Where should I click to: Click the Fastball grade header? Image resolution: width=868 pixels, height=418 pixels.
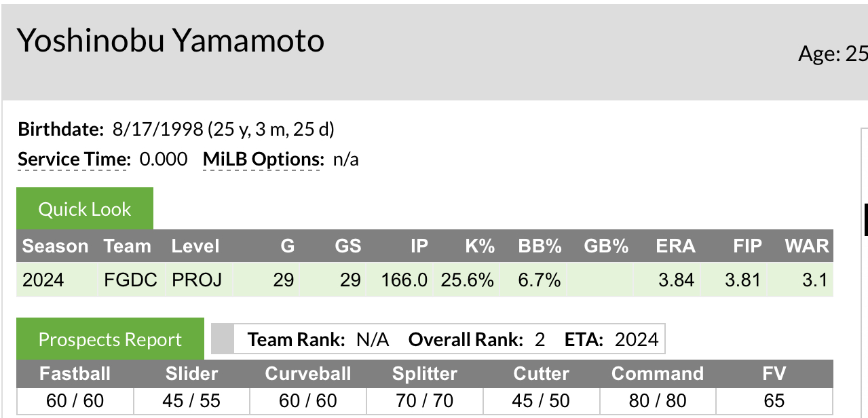click(x=75, y=374)
